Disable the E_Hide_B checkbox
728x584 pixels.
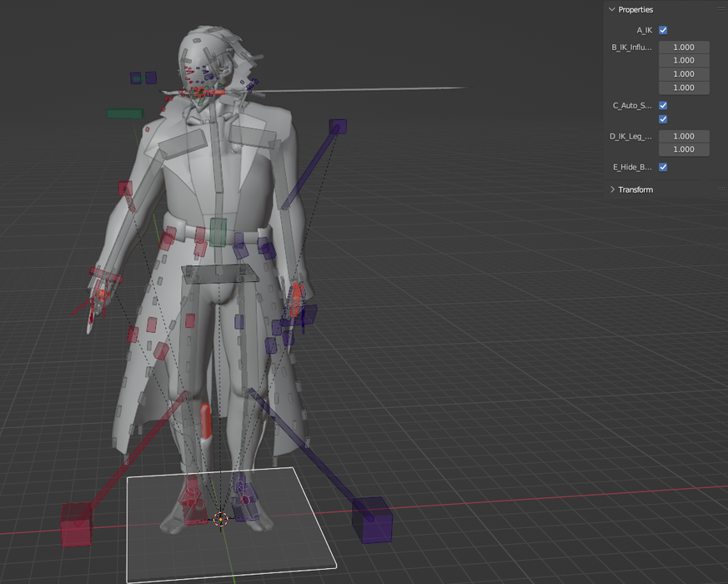[x=663, y=167]
